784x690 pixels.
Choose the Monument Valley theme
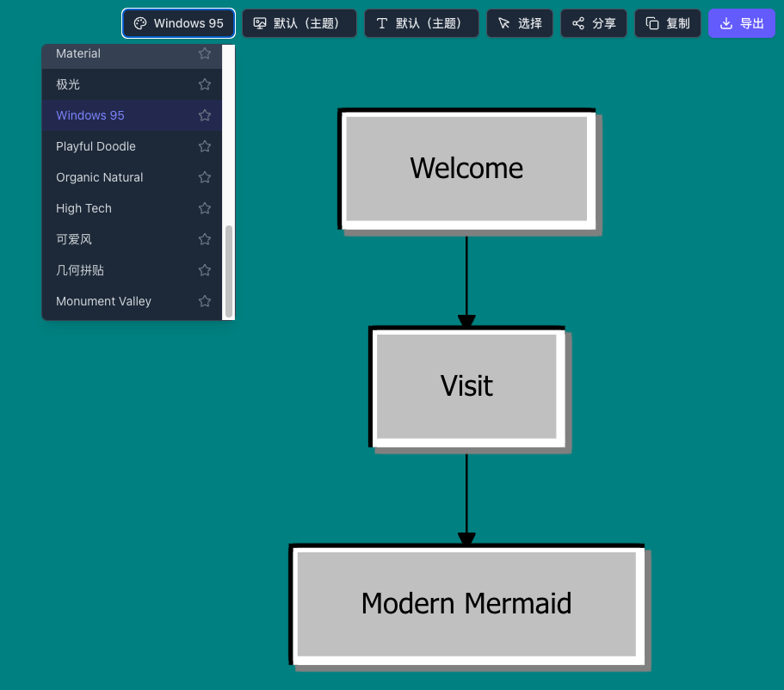click(103, 301)
